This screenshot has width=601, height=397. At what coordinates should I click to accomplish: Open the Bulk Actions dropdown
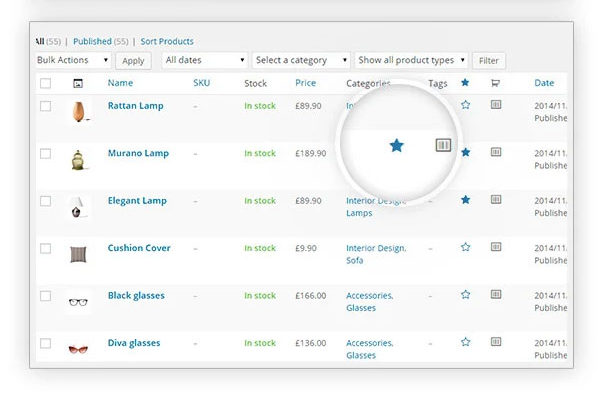click(x=73, y=60)
